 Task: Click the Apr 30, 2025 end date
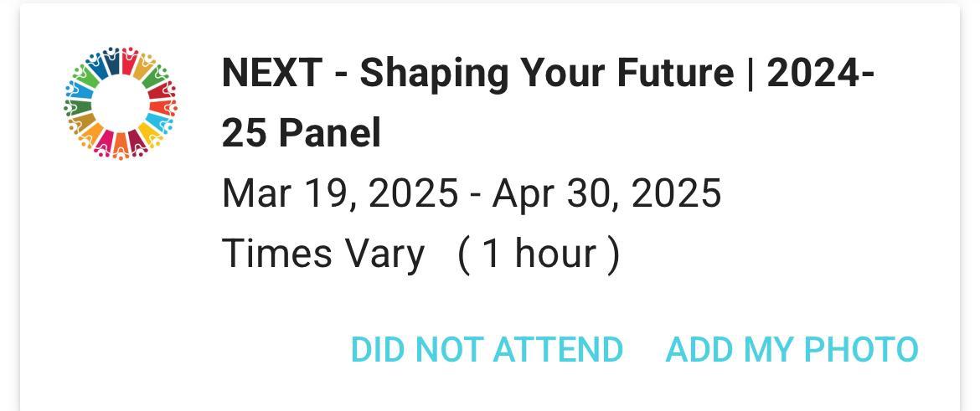[606, 193]
